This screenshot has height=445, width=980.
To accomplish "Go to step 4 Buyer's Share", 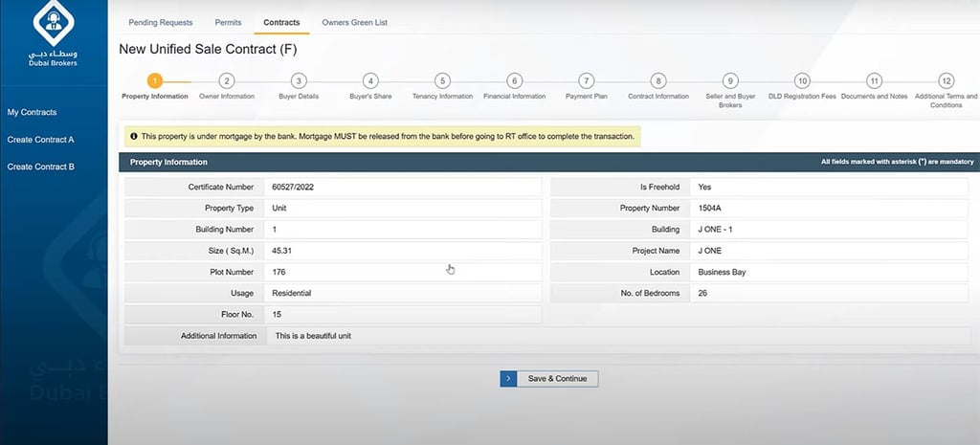I will (x=370, y=81).
